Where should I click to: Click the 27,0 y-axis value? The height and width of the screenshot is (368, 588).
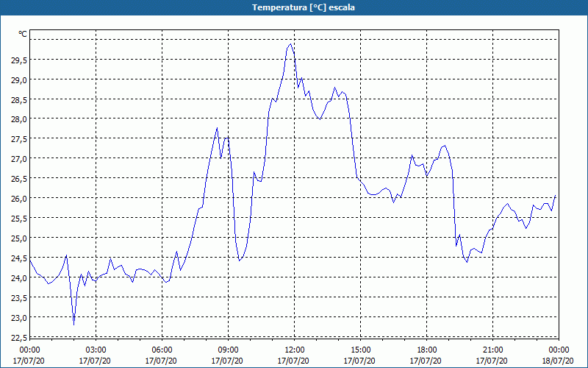pos(18,158)
